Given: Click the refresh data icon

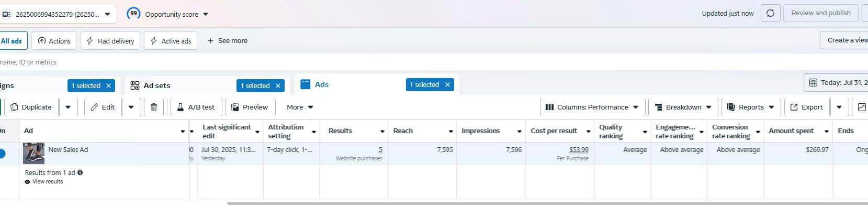Looking at the screenshot, I should [x=770, y=13].
